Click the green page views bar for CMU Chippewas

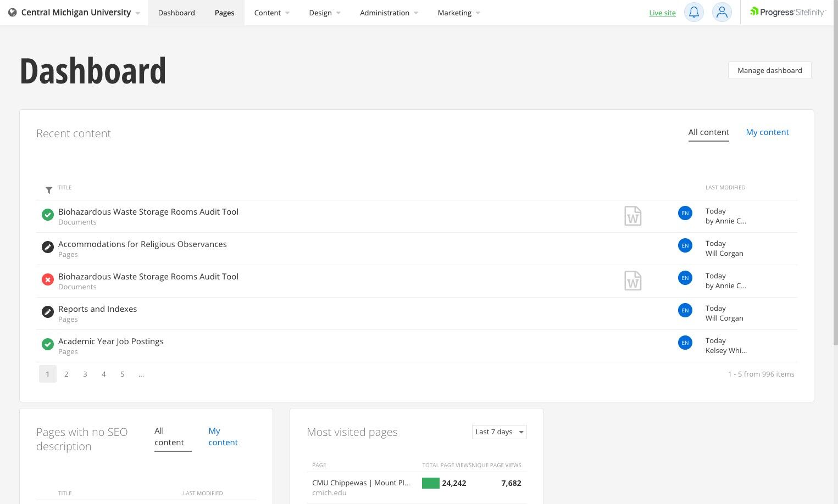431,483
